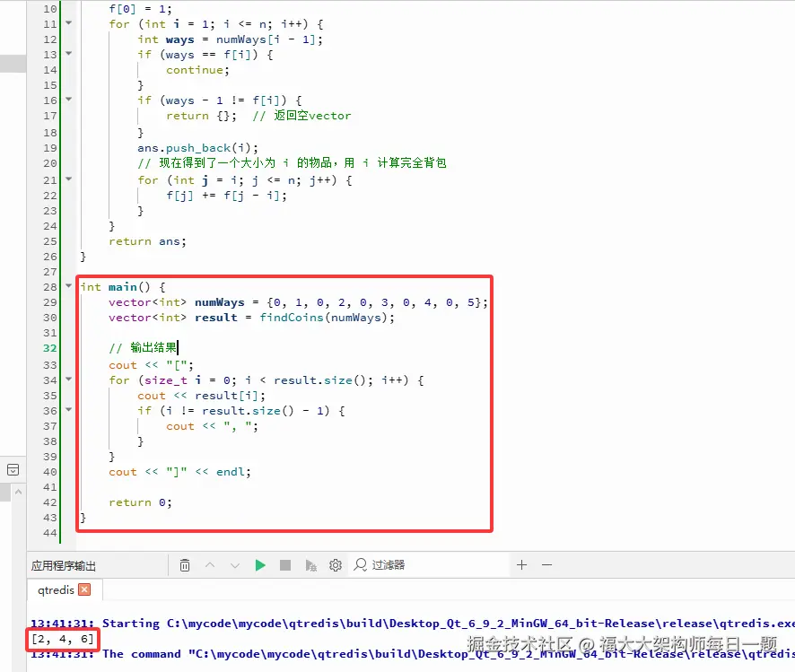The width and height of the screenshot is (795, 672).
Task: Click the 'f[j] += f[j - i];' line
Action: tap(226, 196)
